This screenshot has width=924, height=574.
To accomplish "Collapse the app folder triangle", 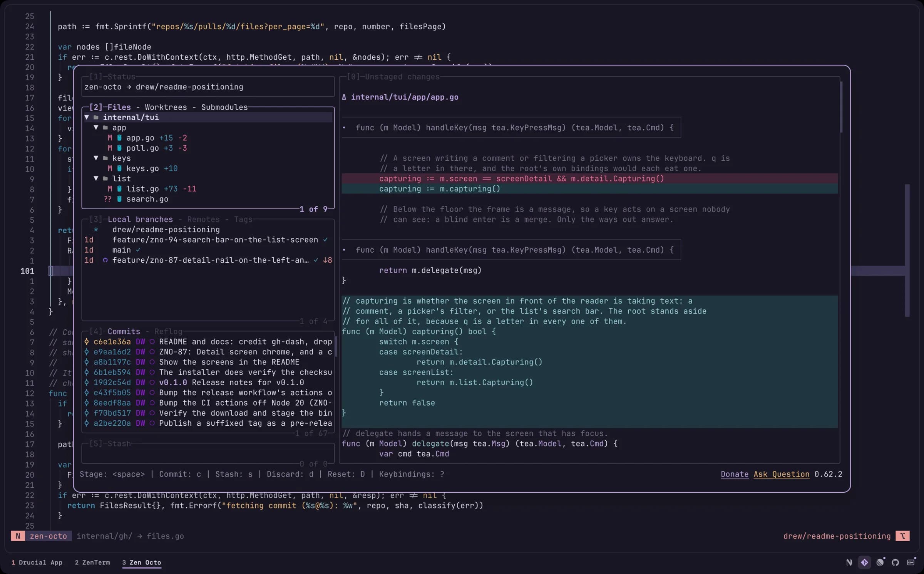I will pyautogui.click(x=96, y=127).
